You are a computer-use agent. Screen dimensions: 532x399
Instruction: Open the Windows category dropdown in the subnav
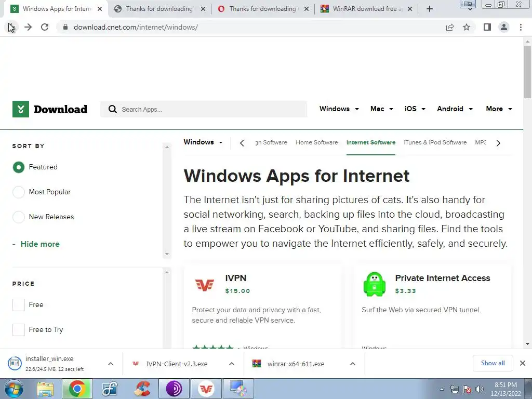203,142
